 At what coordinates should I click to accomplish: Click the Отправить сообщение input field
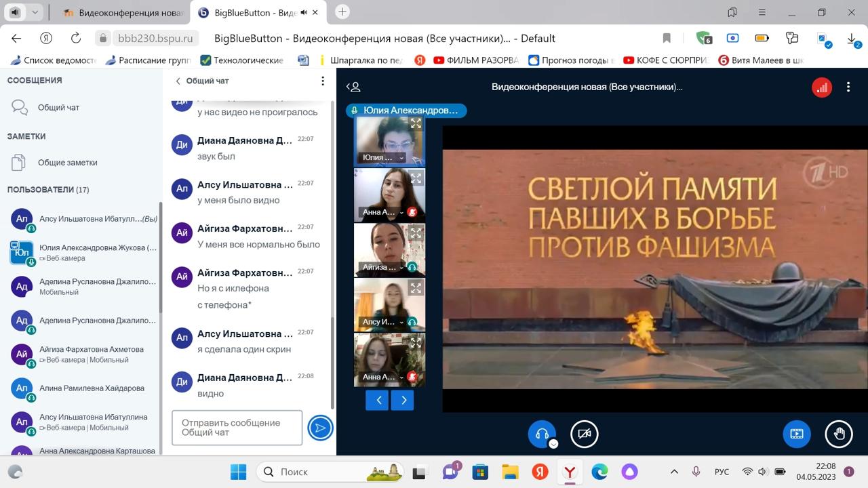pyautogui.click(x=237, y=428)
